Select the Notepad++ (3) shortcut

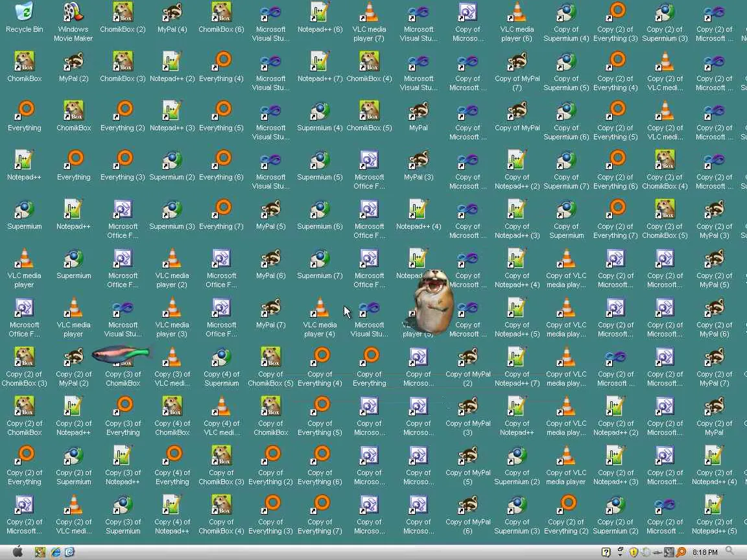[172, 116]
